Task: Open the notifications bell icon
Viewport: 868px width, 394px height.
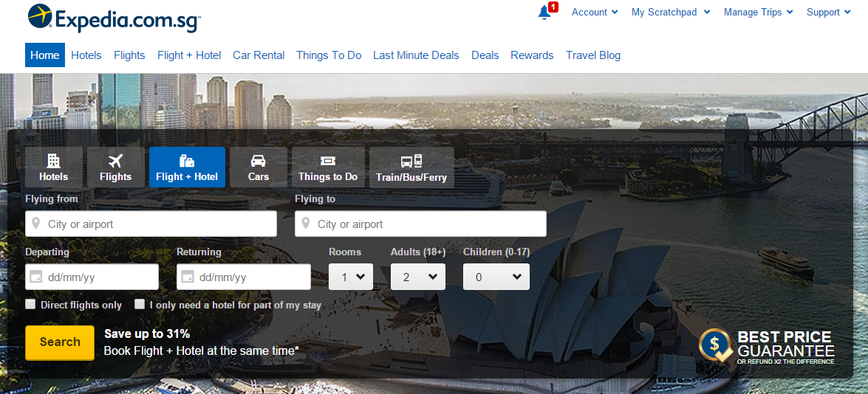Action: 544,12
